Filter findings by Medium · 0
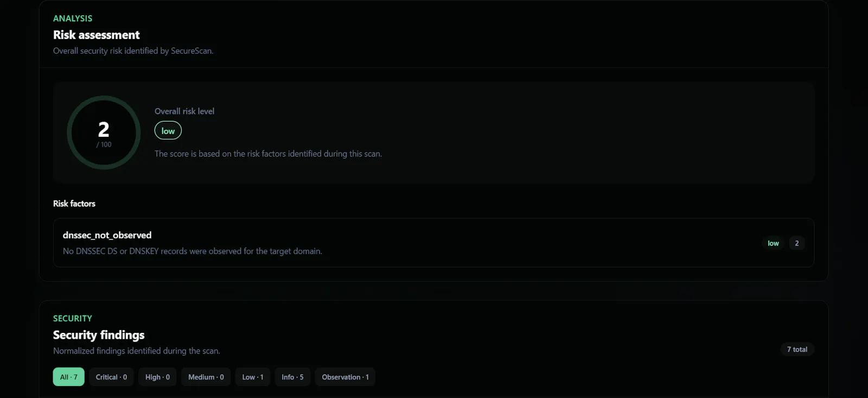Image resolution: width=868 pixels, height=398 pixels. (x=206, y=377)
